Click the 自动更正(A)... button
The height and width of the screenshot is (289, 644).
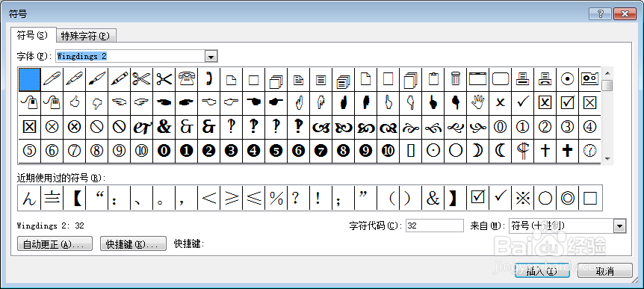pyautogui.click(x=55, y=244)
